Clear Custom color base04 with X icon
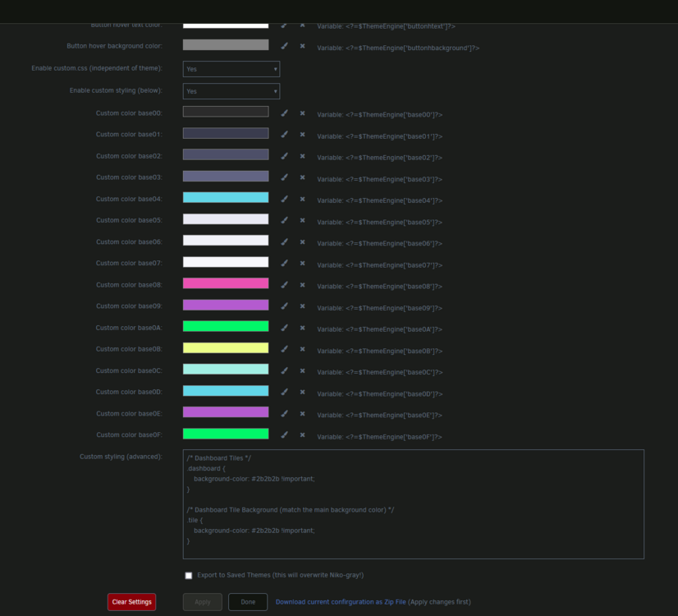 (x=302, y=199)
